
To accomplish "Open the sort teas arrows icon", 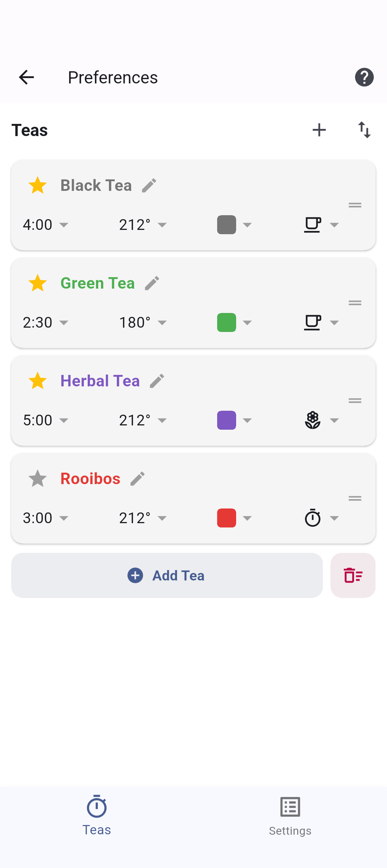I will [364, 130].
